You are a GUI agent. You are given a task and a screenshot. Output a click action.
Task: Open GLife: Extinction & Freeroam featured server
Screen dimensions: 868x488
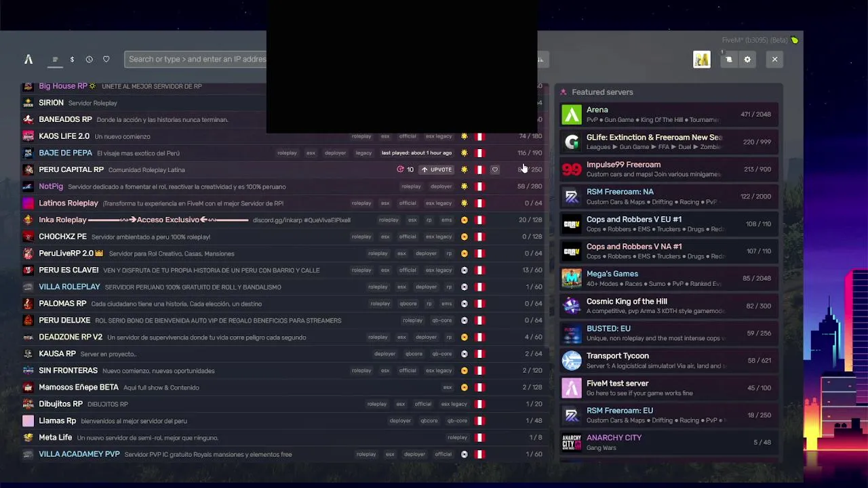669,142
